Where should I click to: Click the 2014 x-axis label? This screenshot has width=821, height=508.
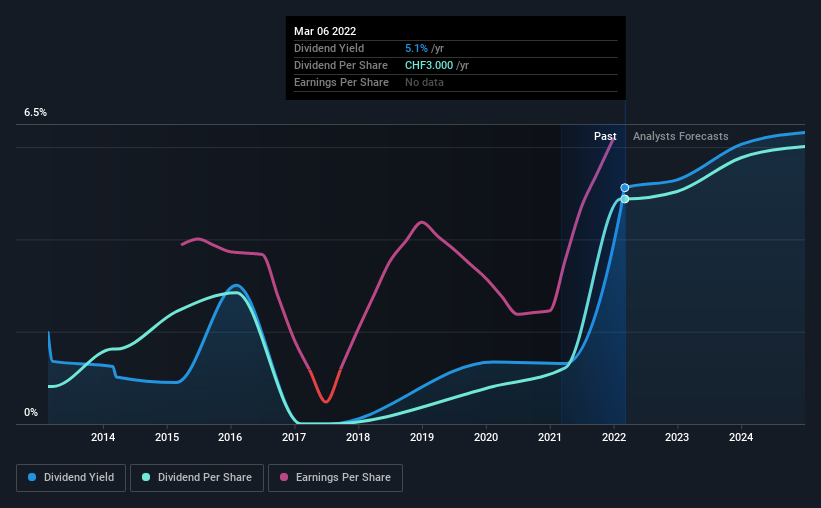103,437
